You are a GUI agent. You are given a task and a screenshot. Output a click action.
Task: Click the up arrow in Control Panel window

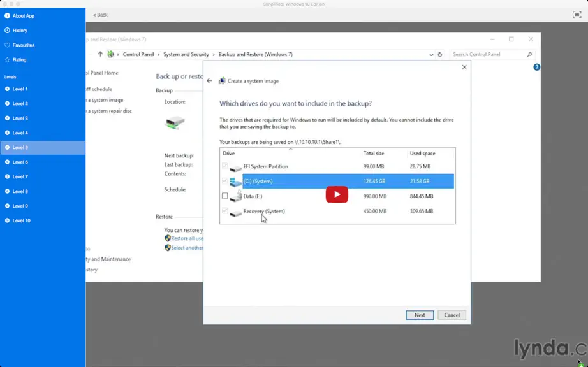tap(100, 54)
